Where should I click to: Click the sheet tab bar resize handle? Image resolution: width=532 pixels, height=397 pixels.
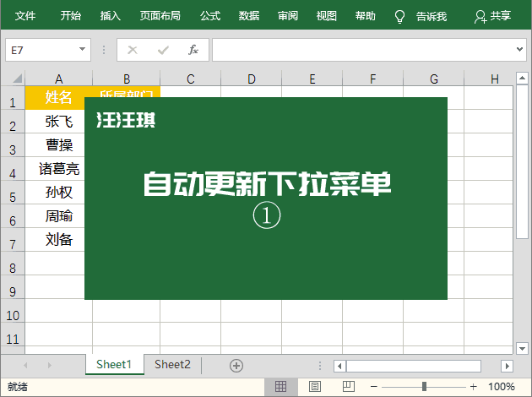[319, 366]
